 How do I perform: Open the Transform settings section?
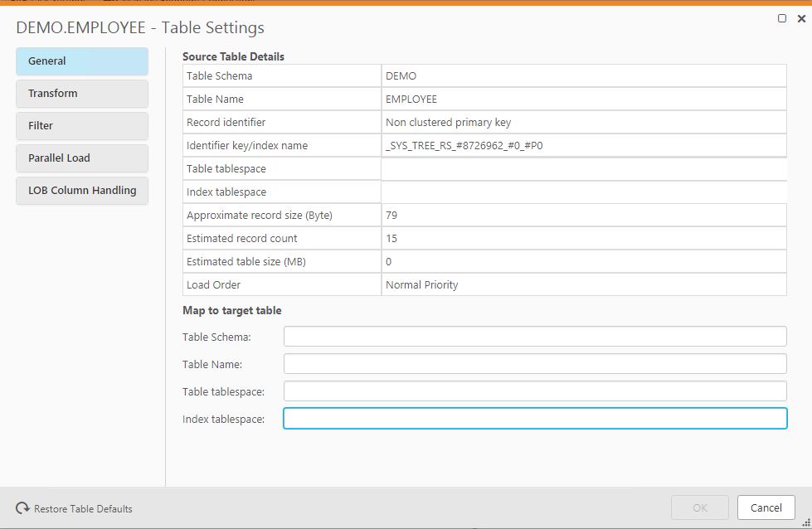81,93
